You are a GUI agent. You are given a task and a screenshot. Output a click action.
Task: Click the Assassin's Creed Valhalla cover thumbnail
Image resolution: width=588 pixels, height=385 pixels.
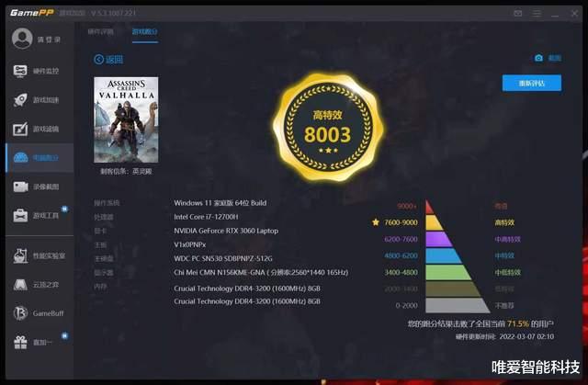click(126, 120)
